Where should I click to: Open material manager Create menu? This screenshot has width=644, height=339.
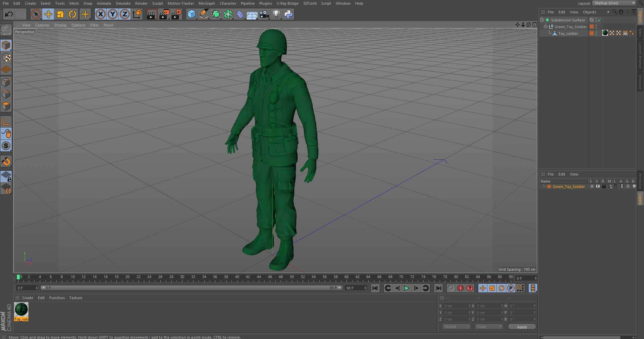pos(28,298)
